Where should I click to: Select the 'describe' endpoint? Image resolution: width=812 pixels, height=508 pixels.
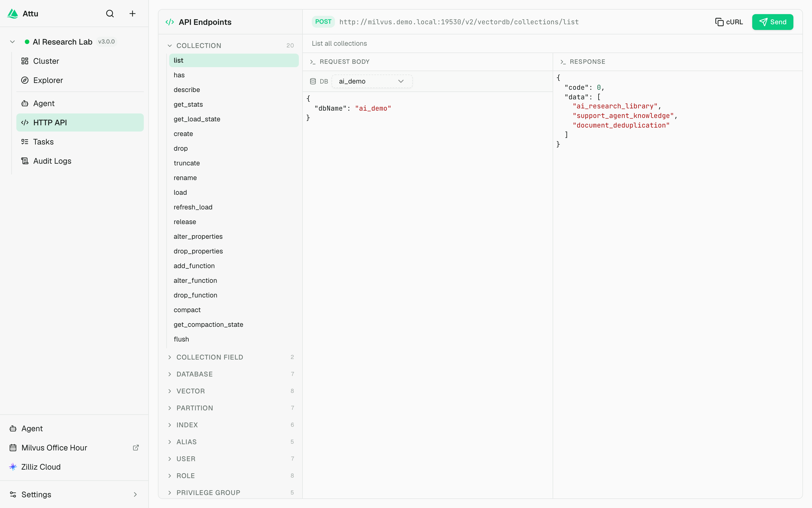click(234, 90)
